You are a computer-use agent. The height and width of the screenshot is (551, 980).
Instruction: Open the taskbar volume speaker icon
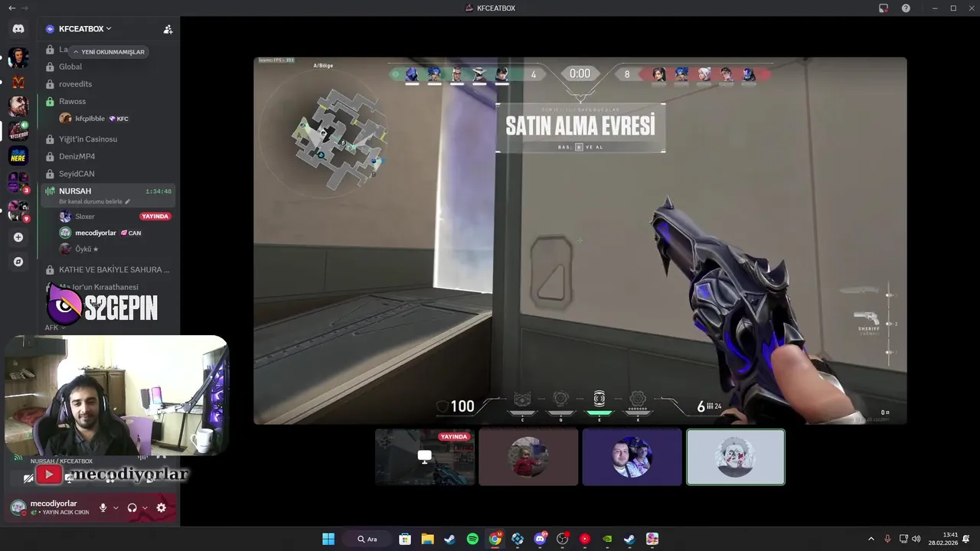coord(916,539)
